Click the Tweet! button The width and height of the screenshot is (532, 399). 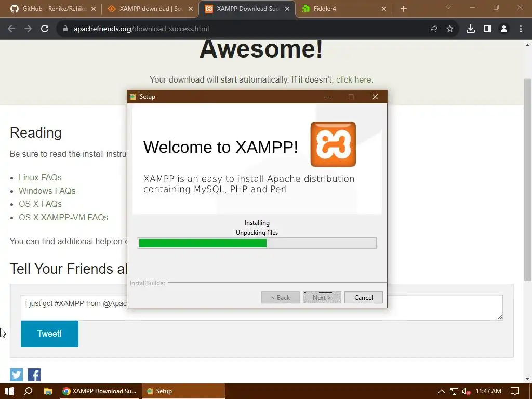49,334
